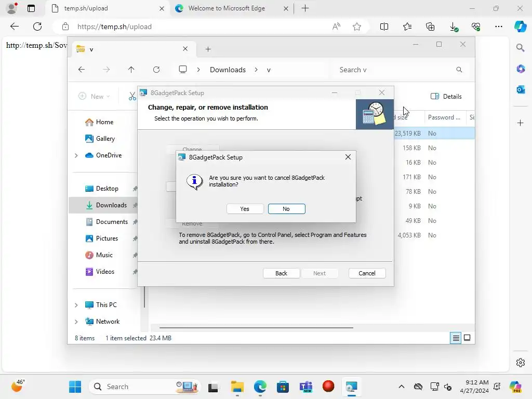
Task: Open Edge sidebar search
Action: tap(520, 47)
